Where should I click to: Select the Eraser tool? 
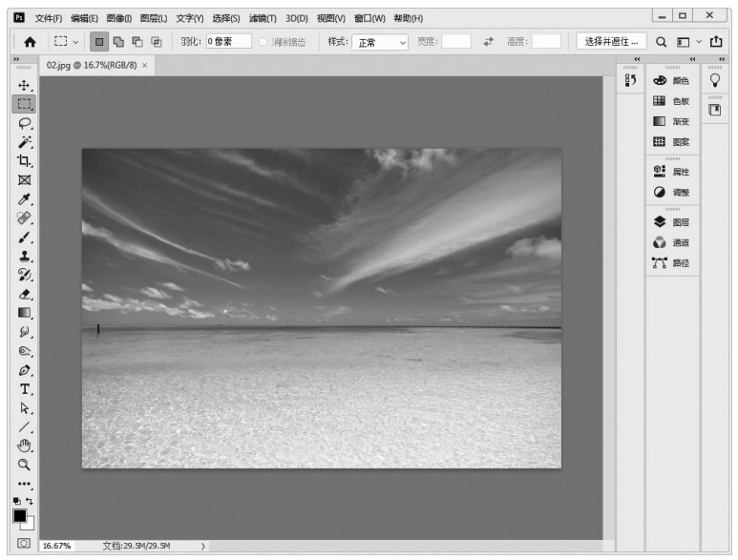[24, 294]
